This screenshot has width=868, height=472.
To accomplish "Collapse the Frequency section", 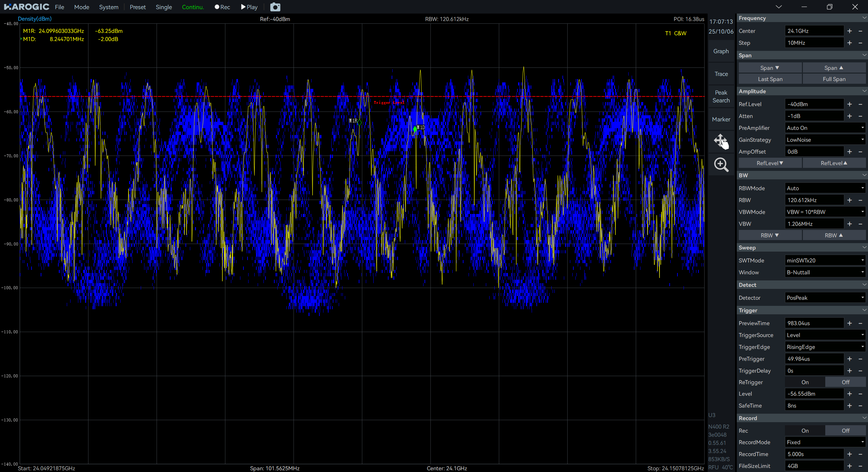I will pos(864,18).
